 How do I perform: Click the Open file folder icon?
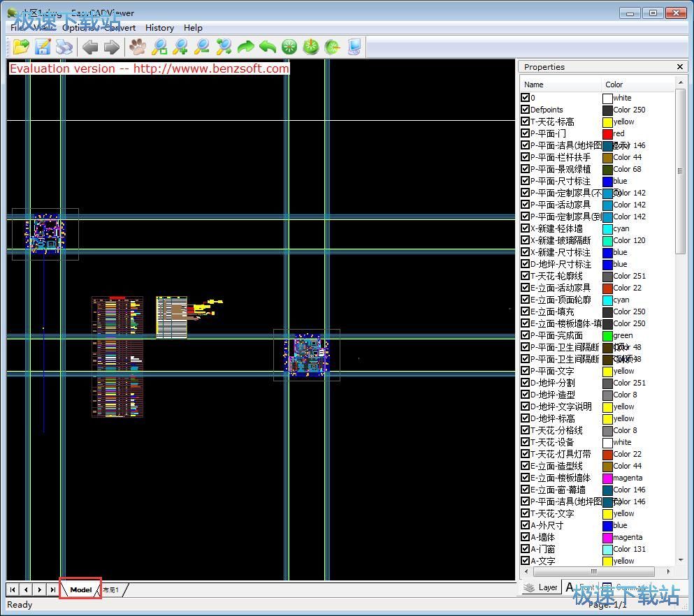point(21,47)
